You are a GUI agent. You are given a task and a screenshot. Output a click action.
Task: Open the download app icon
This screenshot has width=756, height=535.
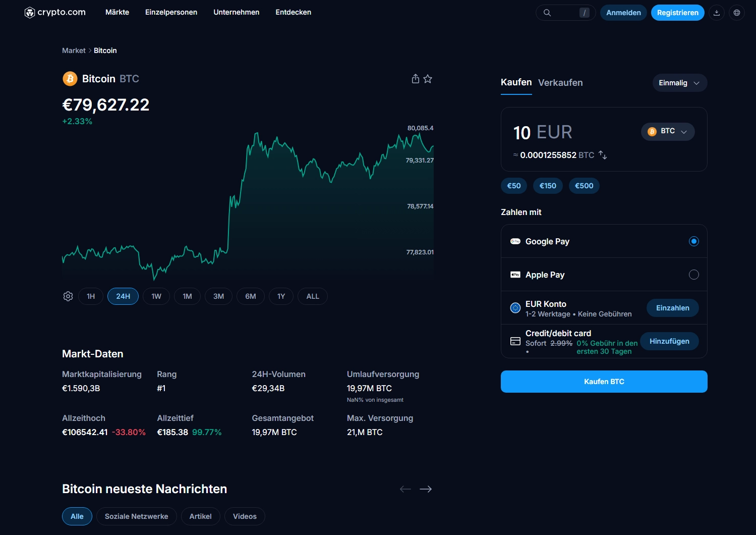[717, 13]
